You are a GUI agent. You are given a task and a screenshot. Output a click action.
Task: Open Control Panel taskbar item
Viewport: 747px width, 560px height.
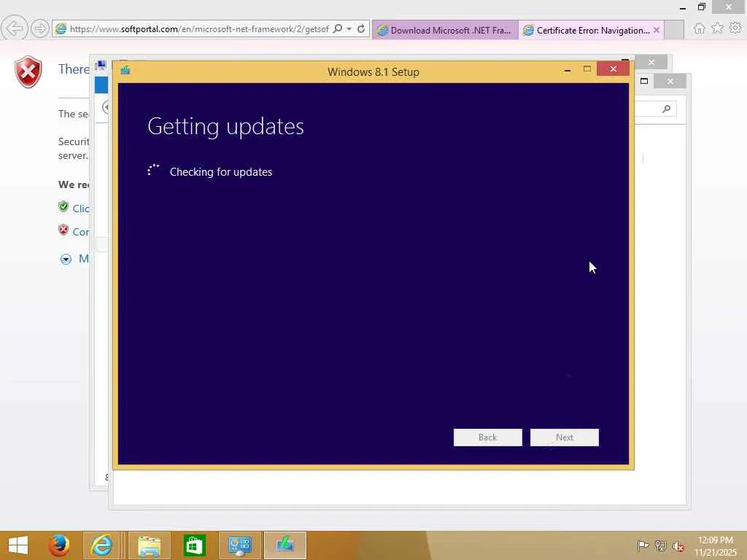[239, 545]
